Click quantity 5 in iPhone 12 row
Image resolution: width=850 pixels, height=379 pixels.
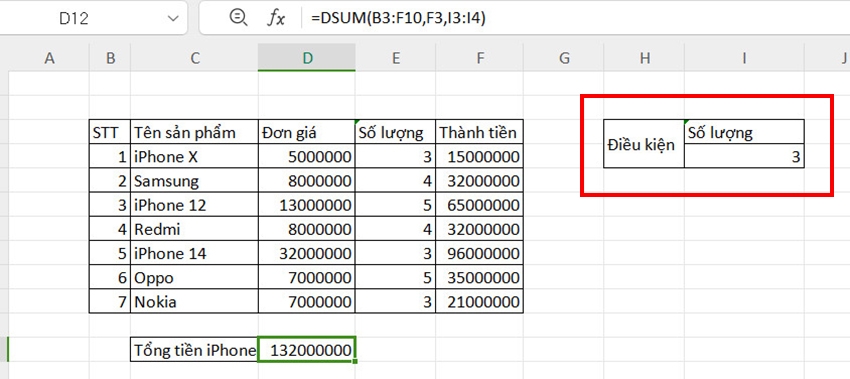coord(396,205)
